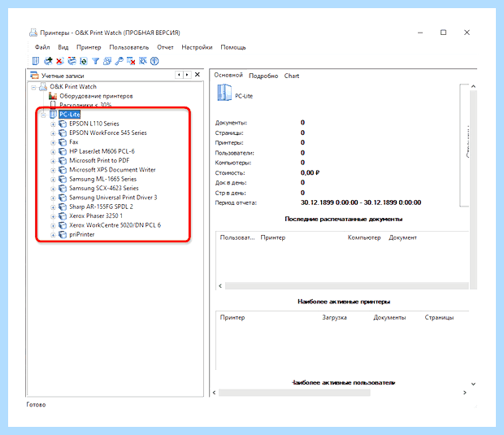504x435 pixels.
Task: Open the Пользователь menu
Action: (129, 47)
